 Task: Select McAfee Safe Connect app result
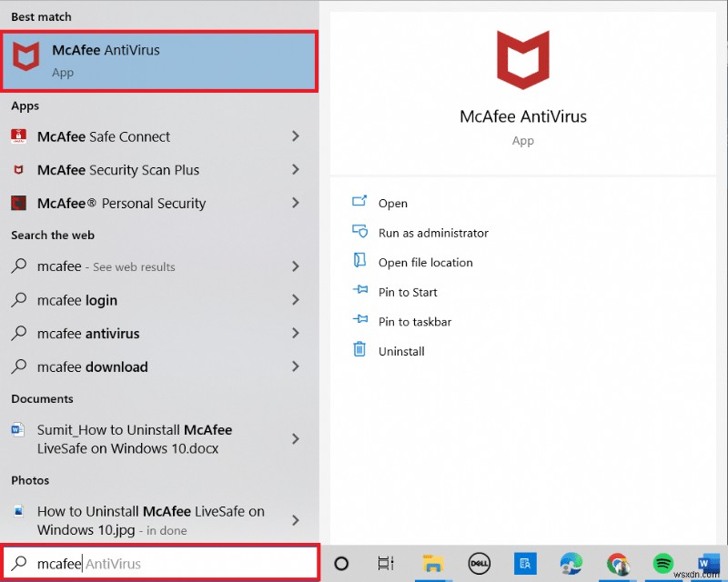point(159,136)
